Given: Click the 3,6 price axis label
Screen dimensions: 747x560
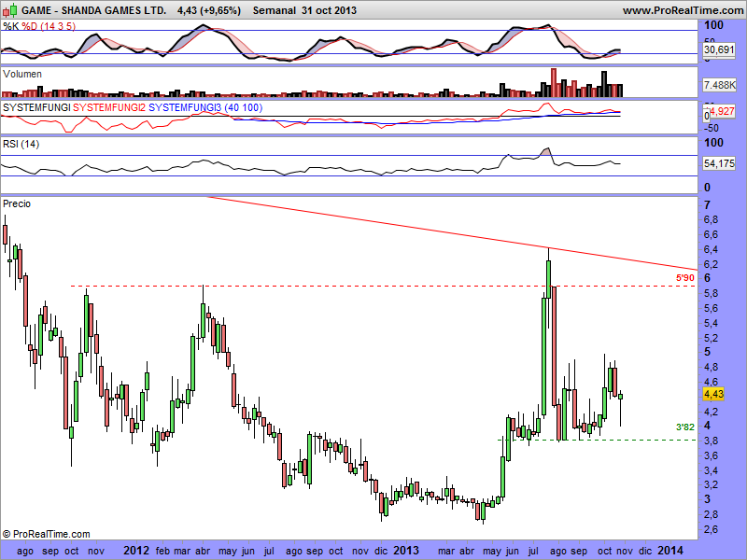Looking at the screenshot, I should (x=712, y=455).
